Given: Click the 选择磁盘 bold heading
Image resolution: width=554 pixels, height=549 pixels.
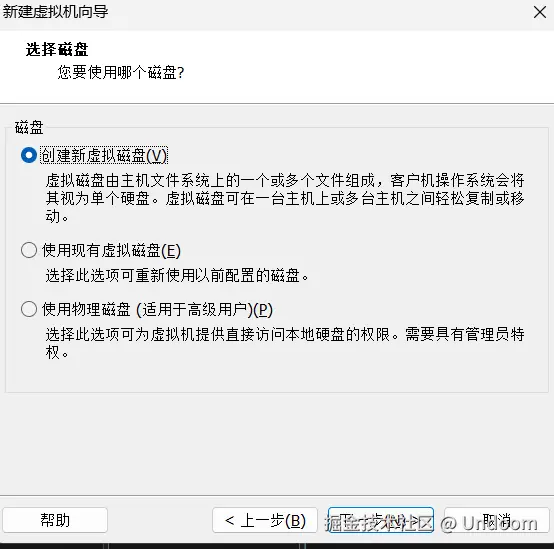Looking at the screenshot, I should [57, 49].
